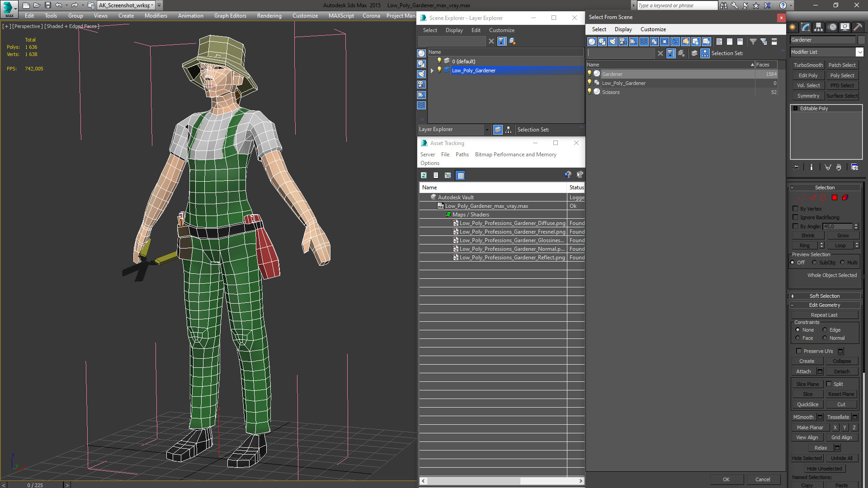The width and height of the screenshot is (868, 488).
Task: Toggle the Scissors lightbulb in Select From Scene
Action: pos(589,92)
